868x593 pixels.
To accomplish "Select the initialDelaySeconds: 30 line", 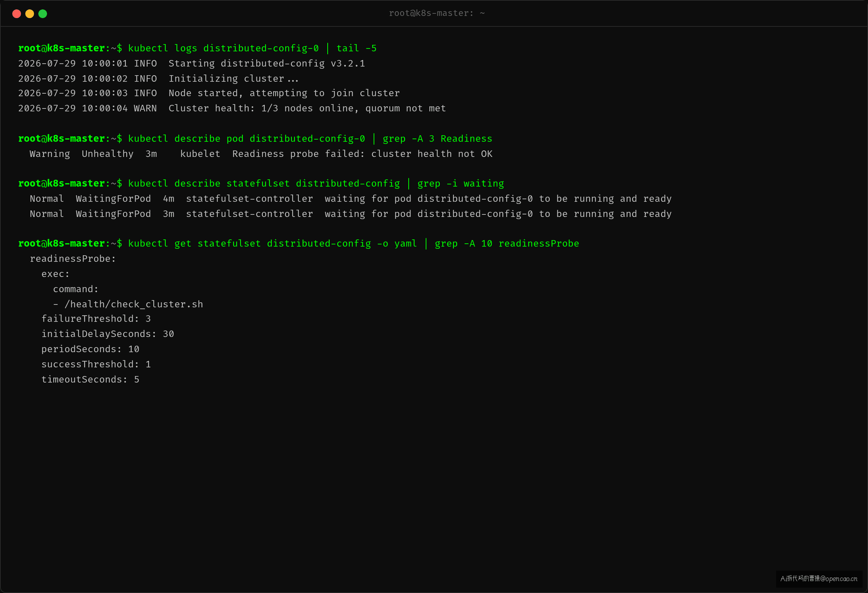I will point(107,334).
